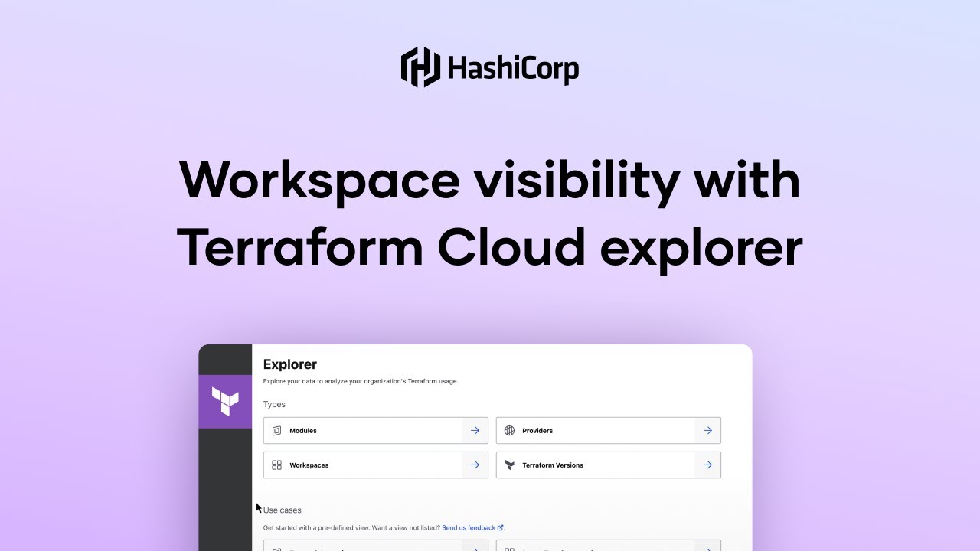The width and height of the screenshot is (980, 551).
Task: Open Workspaces using its arrow button
Action: 475,465
